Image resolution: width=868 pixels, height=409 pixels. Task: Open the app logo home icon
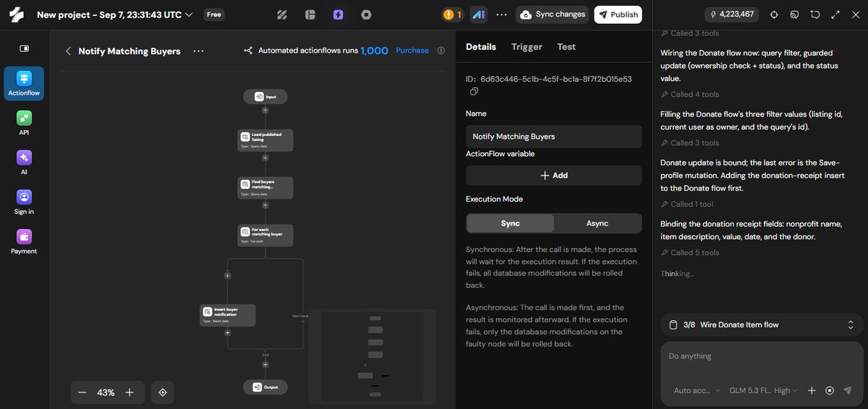[16, 14]
